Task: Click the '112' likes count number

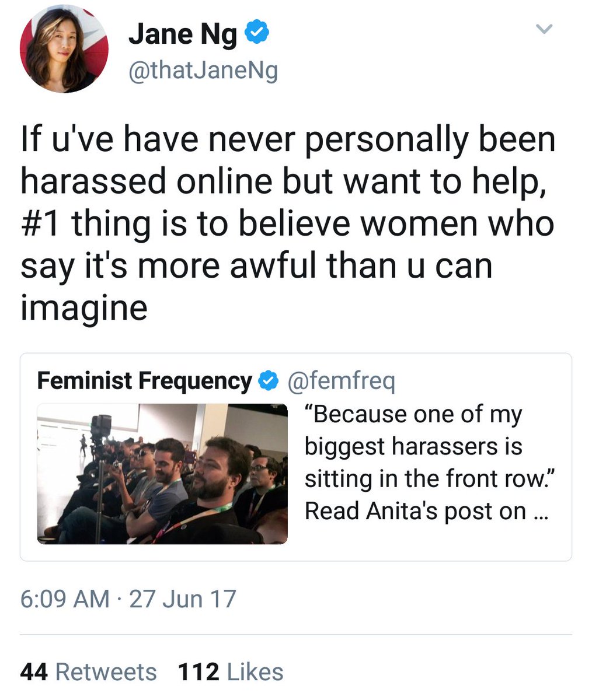Action: tap(199, 672)
